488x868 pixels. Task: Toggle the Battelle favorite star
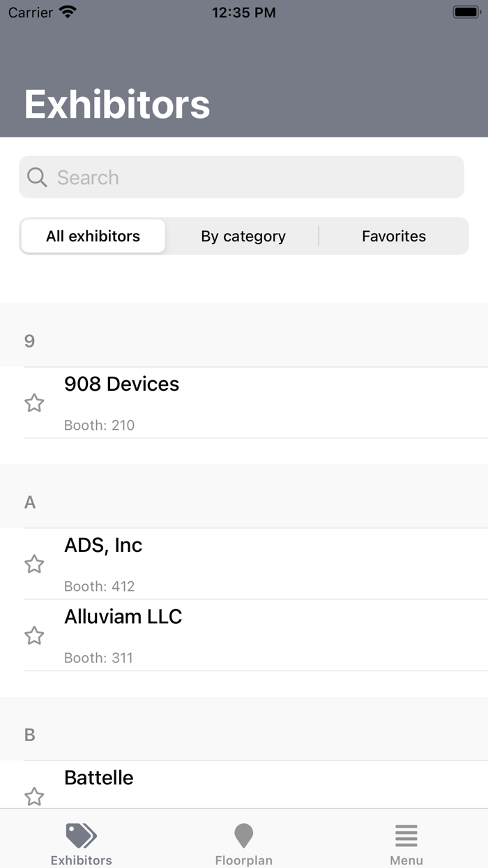pos(34,796)
